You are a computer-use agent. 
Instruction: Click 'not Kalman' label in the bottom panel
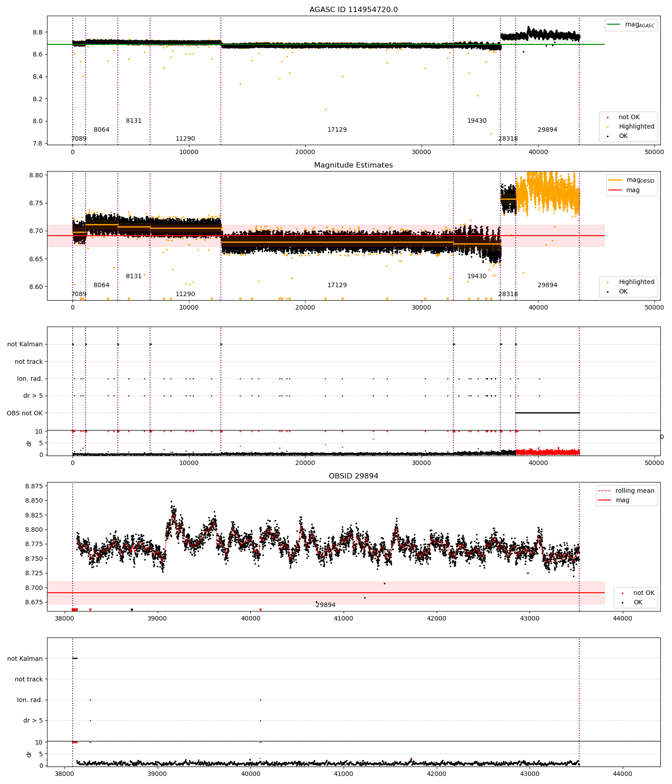pos(25,659)
